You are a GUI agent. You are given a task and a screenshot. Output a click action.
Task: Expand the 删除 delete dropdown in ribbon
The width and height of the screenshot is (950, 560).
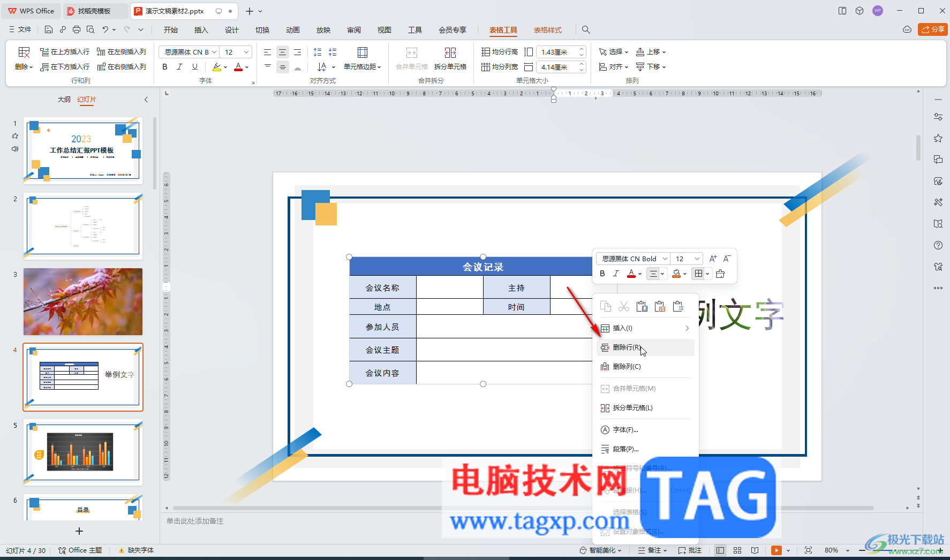(x=24, y=67)
